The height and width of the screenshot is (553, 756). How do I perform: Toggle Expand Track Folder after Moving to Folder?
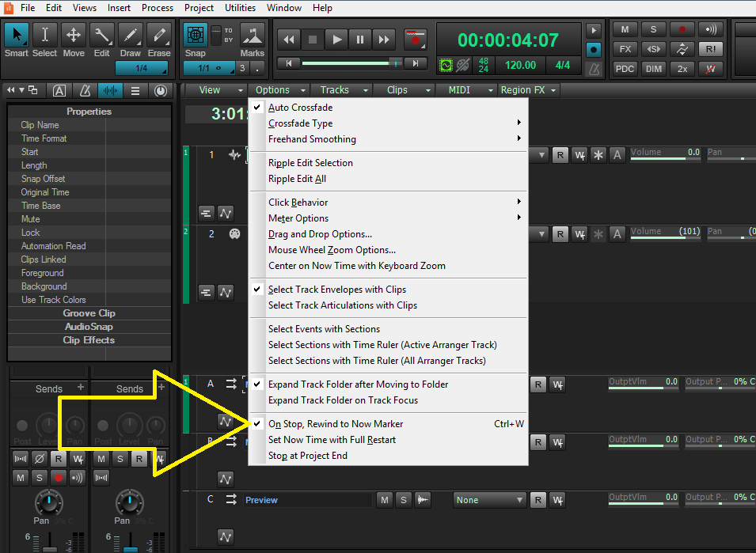(388, 384)
